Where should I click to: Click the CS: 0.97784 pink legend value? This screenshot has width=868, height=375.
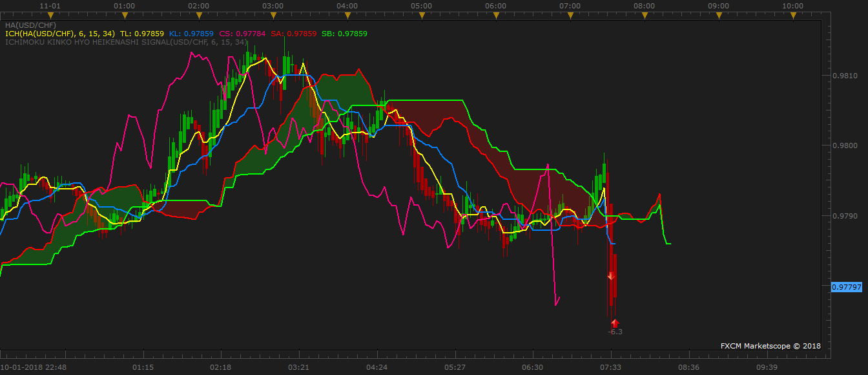[x=242, y=34]
